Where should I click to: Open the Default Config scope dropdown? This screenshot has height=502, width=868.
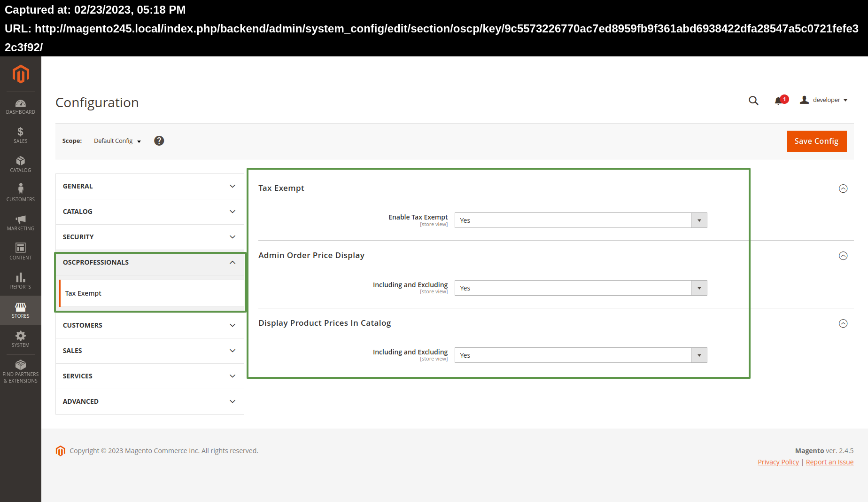pos(117,141)
